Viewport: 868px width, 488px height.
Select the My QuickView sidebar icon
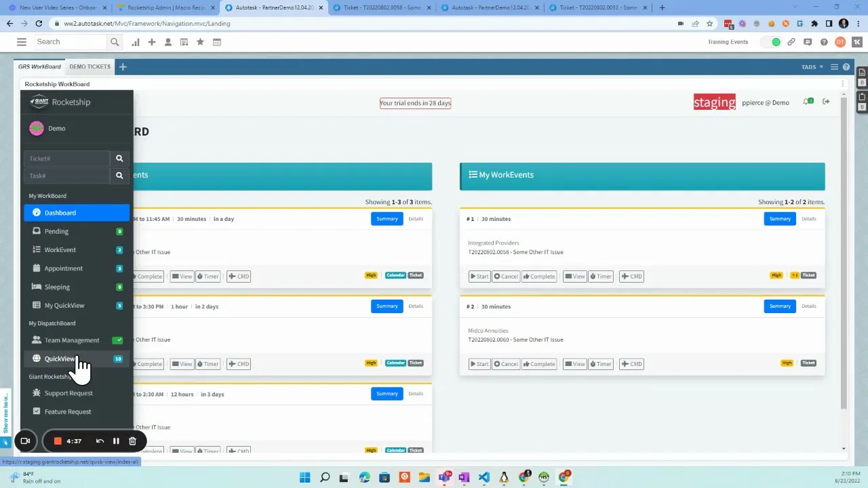pos(37,305)
